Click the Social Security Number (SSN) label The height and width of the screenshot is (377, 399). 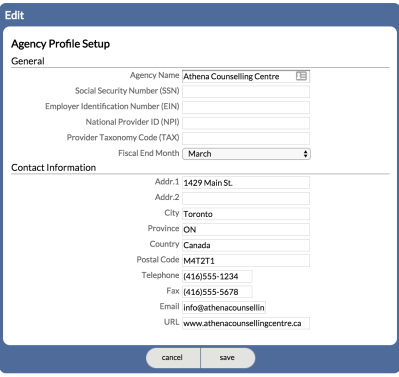pyautogui.click(x=127, y=91)
